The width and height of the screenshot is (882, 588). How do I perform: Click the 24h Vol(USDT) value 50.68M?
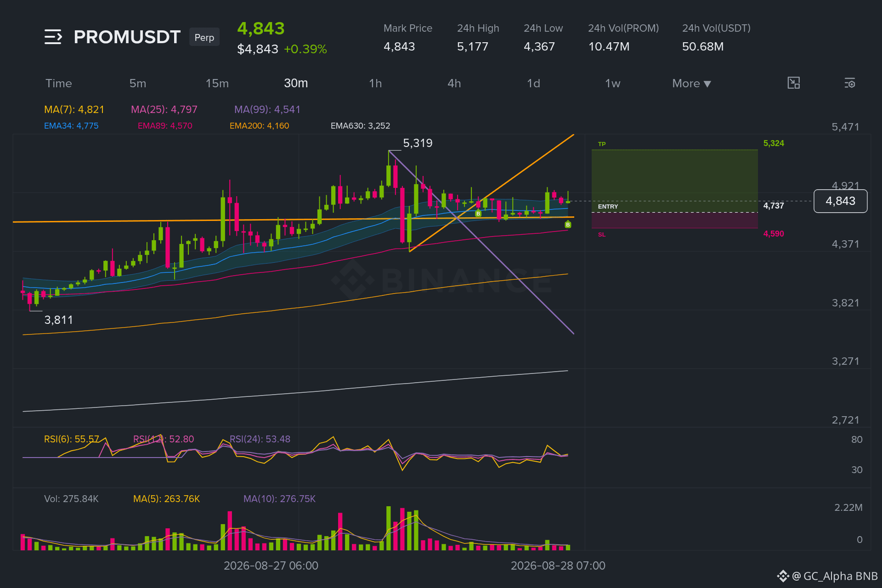(x=703, y=47)
